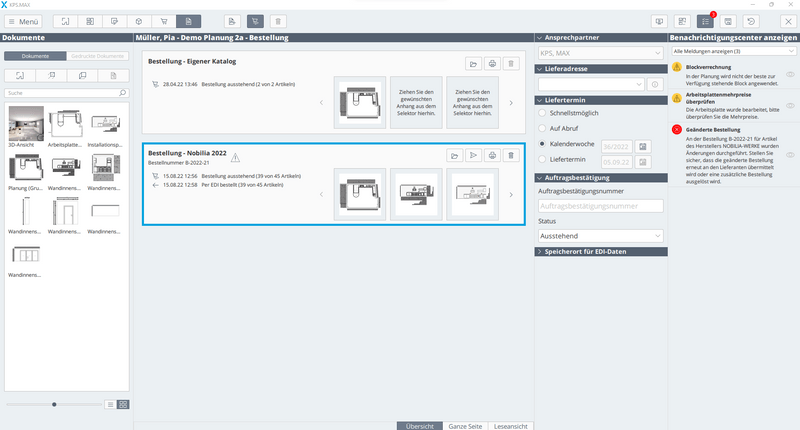Open the notification center icon with the red badge
The image size is (800, 430).
(706, 20)
